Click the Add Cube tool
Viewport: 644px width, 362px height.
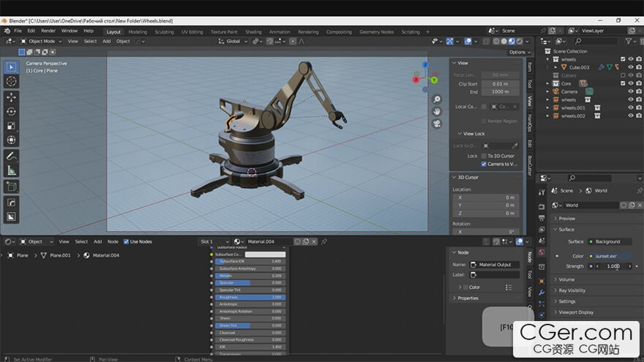click(12, 186)
